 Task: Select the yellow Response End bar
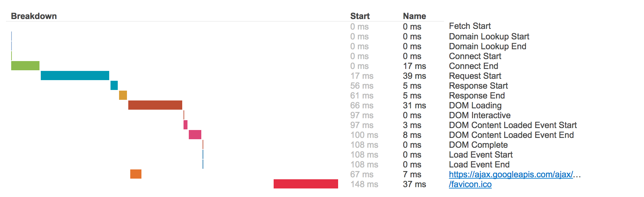coord(123,95)
